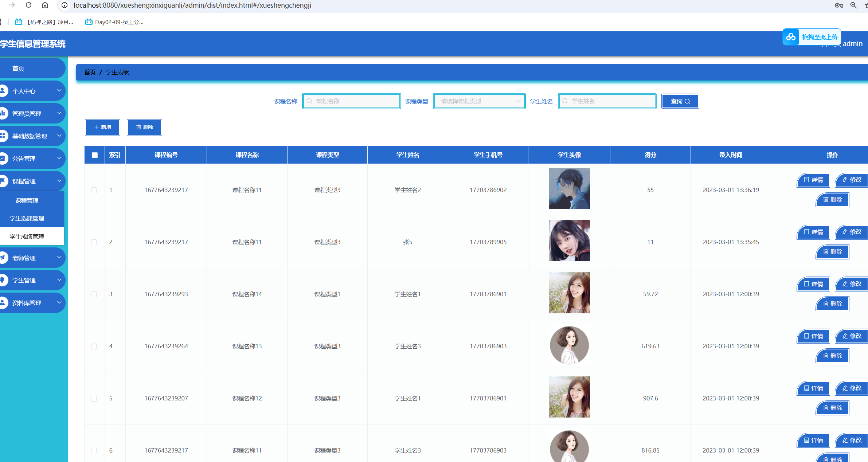The width and height of the screenshot is (868, 462).
Task: Click the 查询 search button
Action: (x=680, y=101)
